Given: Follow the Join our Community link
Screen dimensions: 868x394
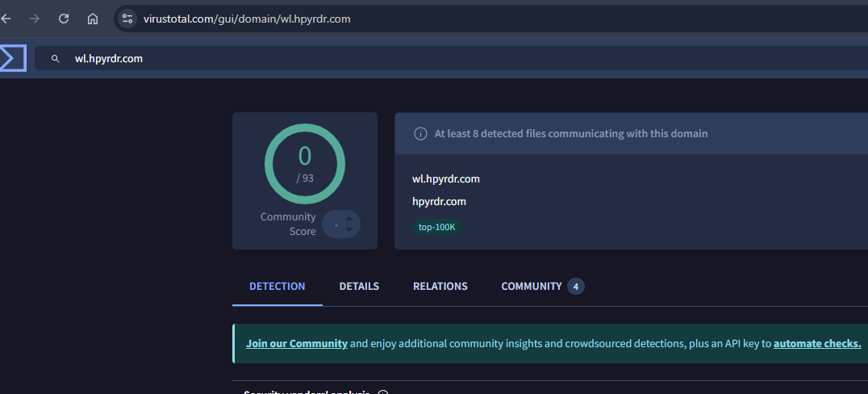Looking at the screenshot, I should pyautogui.click(x=297, y=344).
